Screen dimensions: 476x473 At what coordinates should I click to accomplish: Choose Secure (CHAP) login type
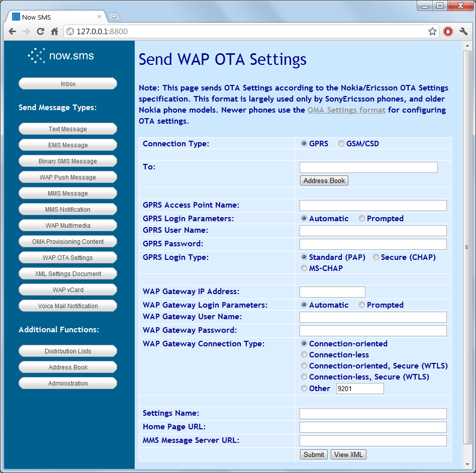pos(376,257)
